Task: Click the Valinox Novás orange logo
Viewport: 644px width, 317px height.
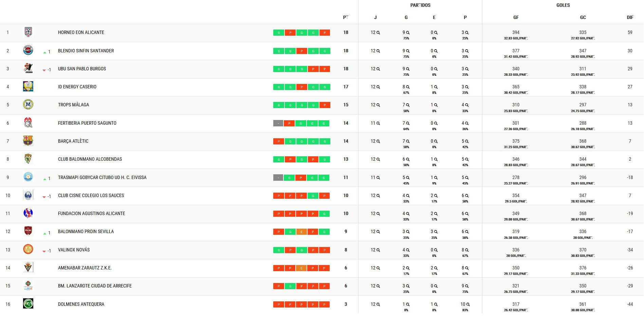Action: (28, 249)
